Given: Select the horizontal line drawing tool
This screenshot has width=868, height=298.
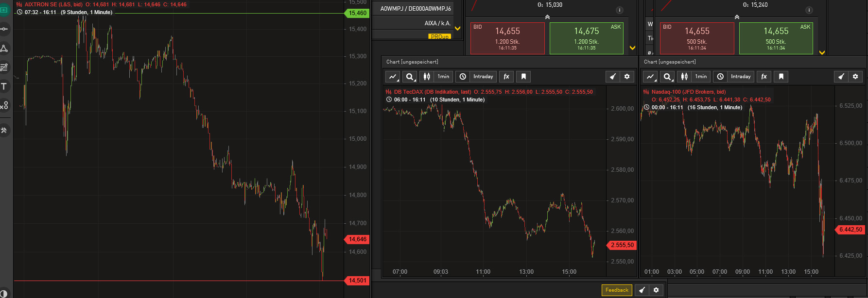Looking at the screenshot, I should point(4,29).
